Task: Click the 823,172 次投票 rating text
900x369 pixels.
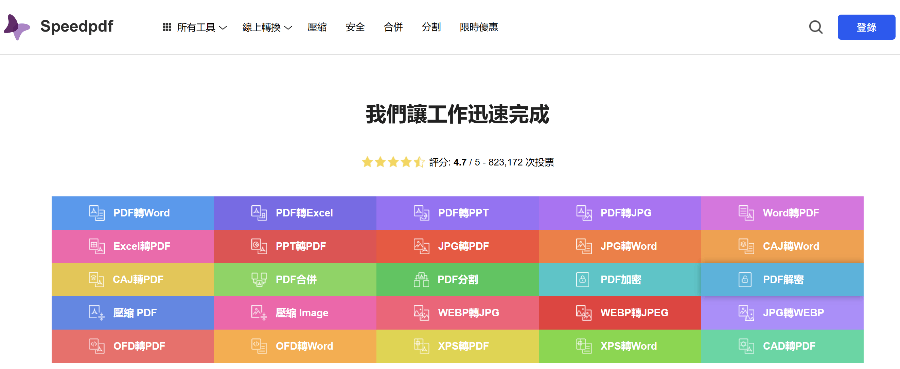Action: pyautogui.click(x=521, y=162)
